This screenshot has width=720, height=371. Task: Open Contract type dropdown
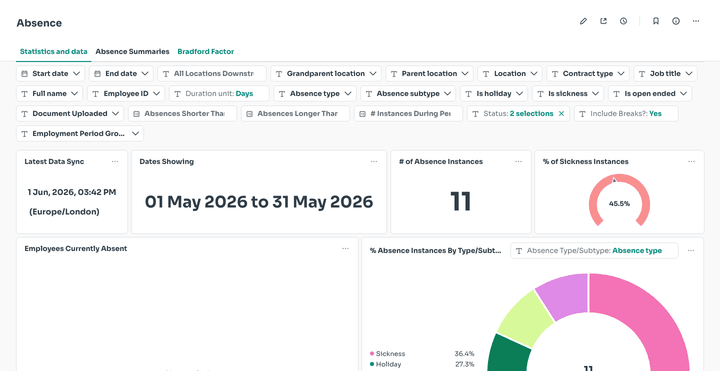tap(588, 73)
